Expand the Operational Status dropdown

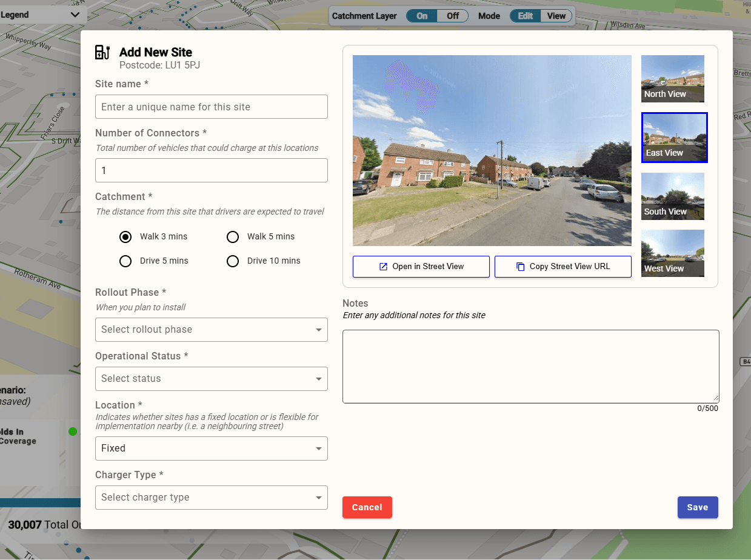[x=211, y=379]
